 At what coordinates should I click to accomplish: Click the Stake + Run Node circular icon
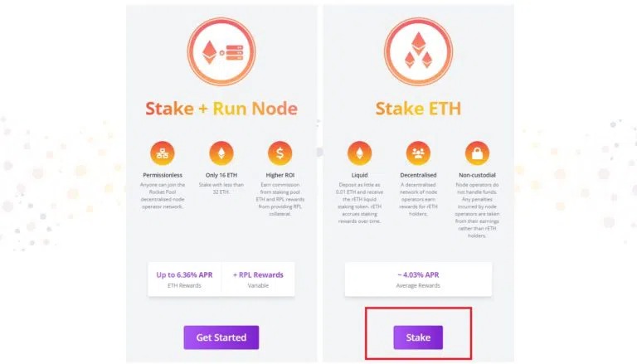click(x=221, y=51)
